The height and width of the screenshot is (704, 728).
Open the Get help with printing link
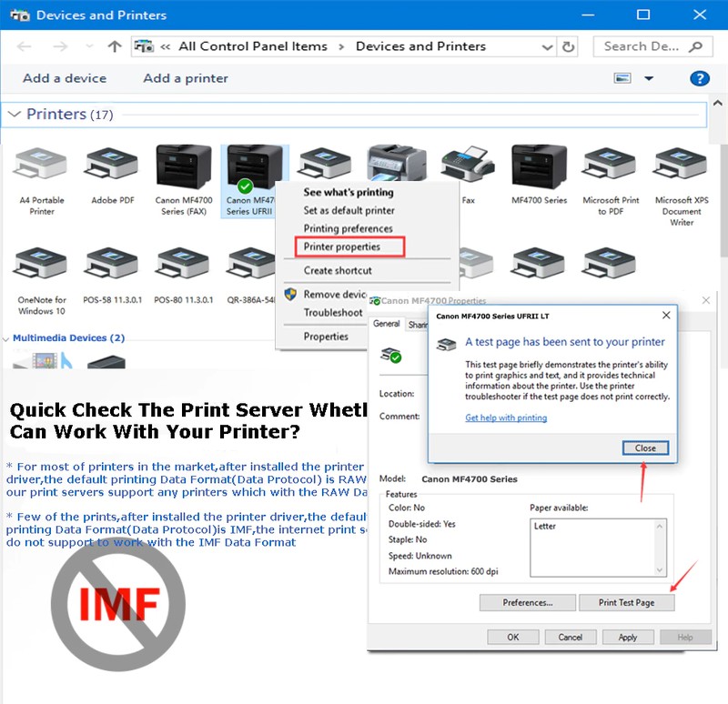coord(506,417)
